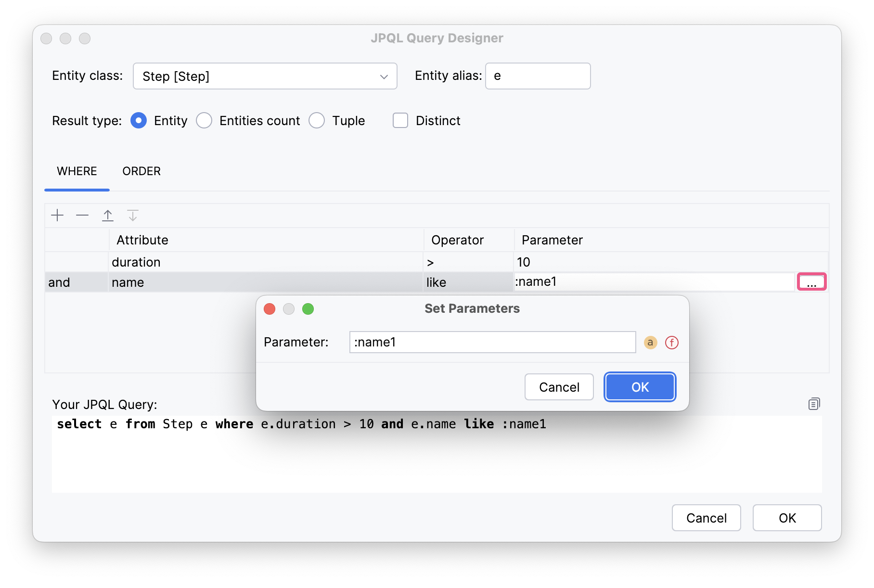The height and width of the screenshot is (588, 874).
Task: Select the Tuple result type
Action: click(317, 120)
